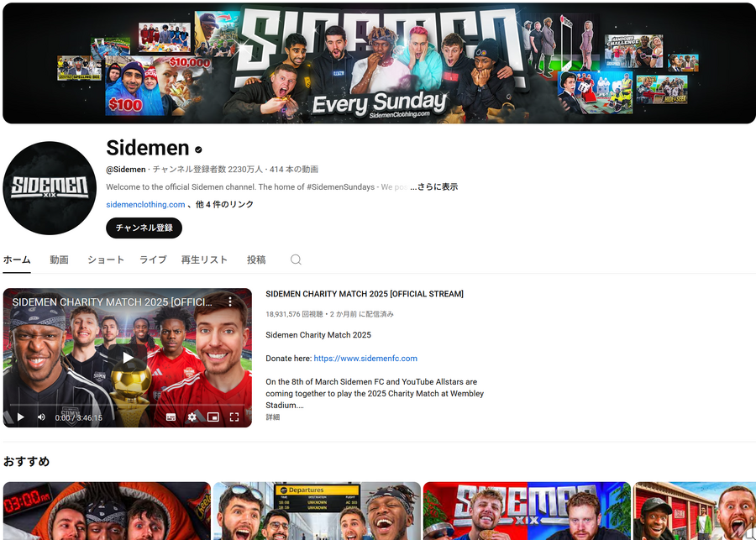Open the ライブ tab
The height and width of the screenshot is (540, 756).
(153, 260)
